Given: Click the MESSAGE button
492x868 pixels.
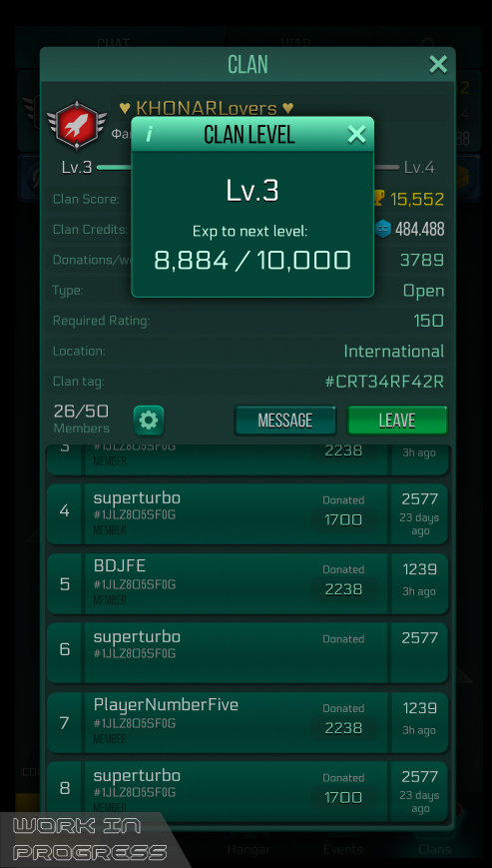Looking at the screenshot, I should point(285,421).
